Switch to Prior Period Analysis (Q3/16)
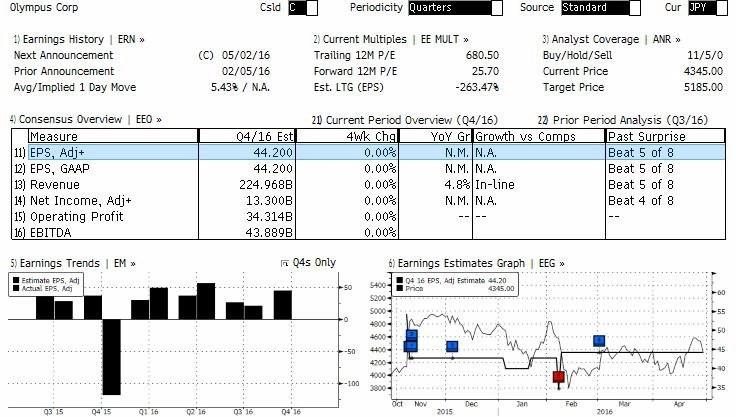Viewport: 736px width, 417px height. [622, 120]
